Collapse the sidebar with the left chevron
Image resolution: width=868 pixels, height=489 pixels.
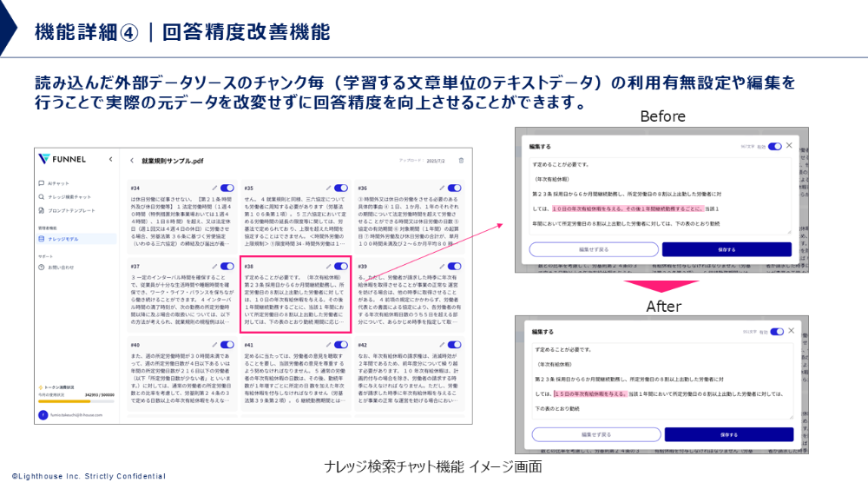point(111,159)
